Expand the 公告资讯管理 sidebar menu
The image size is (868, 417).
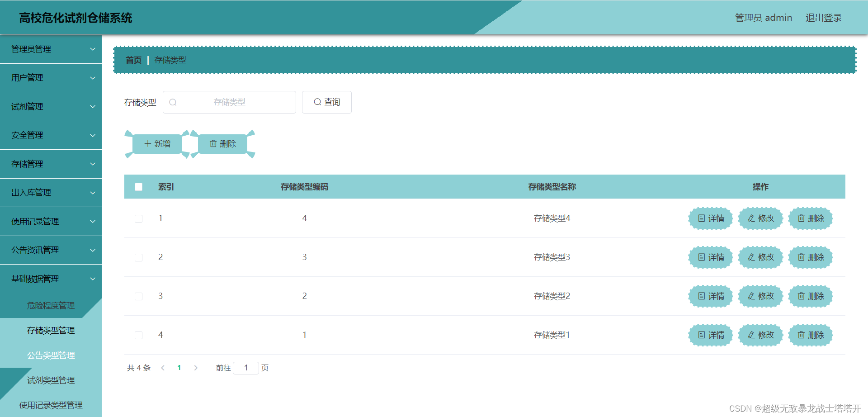[51, 250]
